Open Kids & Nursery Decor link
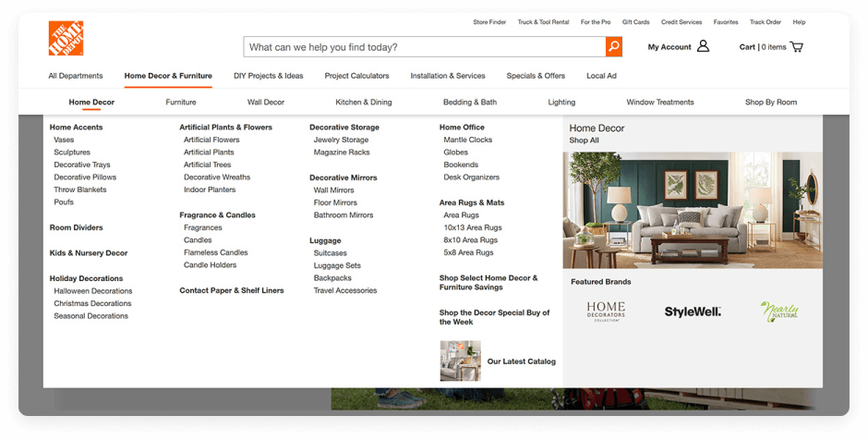Screen dimensions: 868x440 click(89, 253)
